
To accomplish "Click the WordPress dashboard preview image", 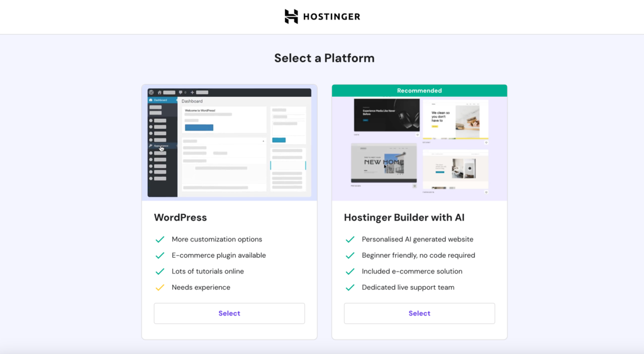I will click(x=229, y=143).
